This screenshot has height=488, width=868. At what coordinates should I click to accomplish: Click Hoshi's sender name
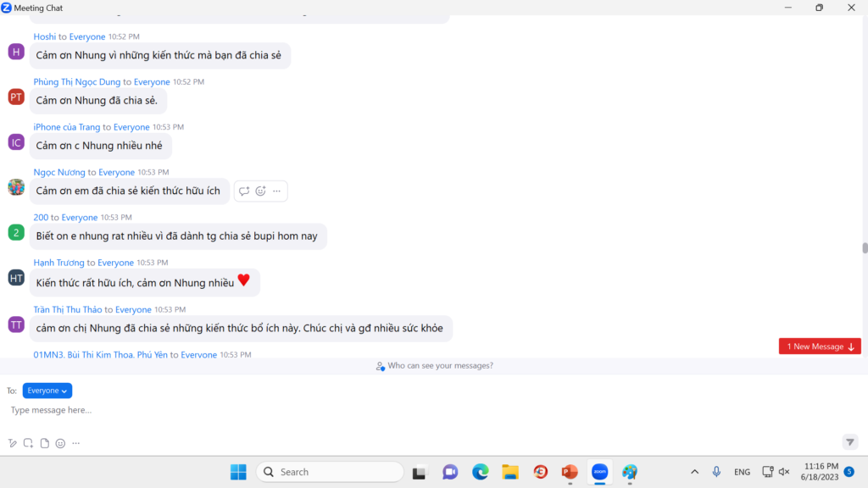click(x=45, y=36)
